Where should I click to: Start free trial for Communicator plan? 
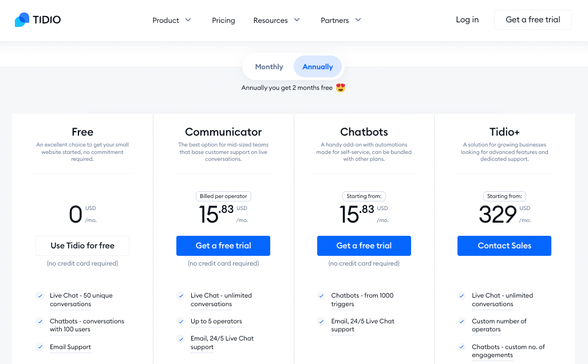[223, 246]
